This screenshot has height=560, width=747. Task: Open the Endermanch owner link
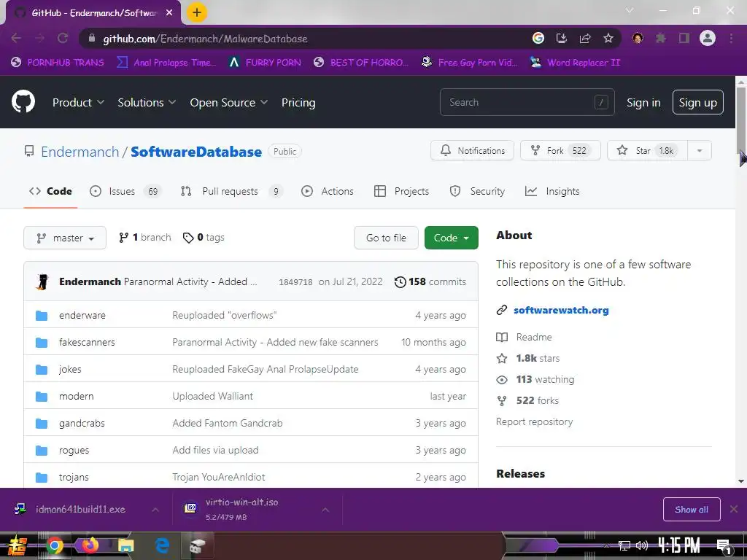[x=80, y=152]
